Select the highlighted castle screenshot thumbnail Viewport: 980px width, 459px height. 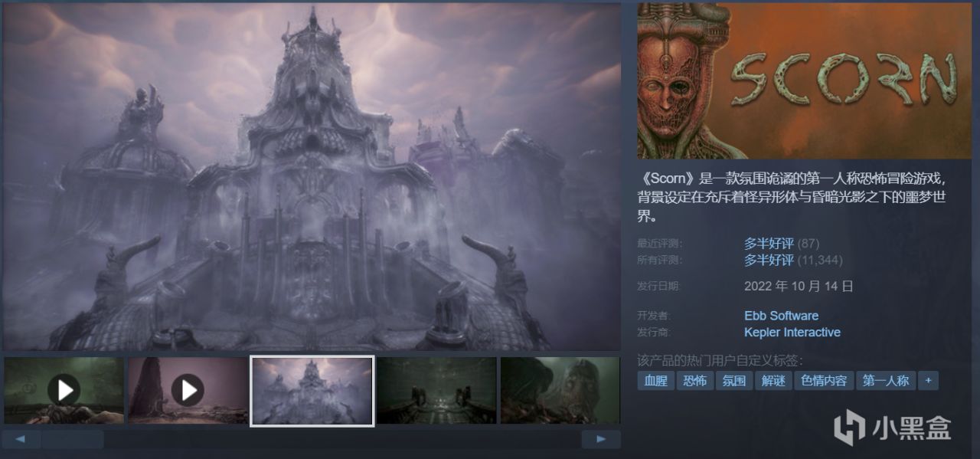[x=312, y=390]
